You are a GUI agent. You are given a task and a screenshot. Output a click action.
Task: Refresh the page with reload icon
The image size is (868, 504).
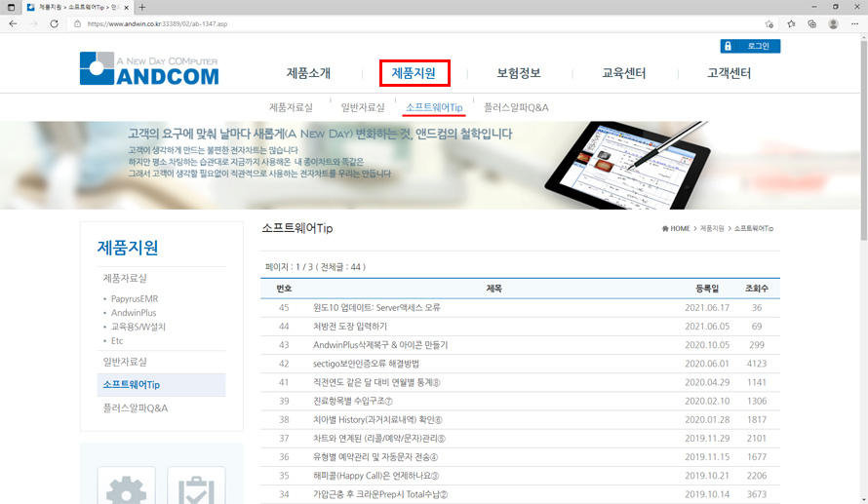coord(54,23)
